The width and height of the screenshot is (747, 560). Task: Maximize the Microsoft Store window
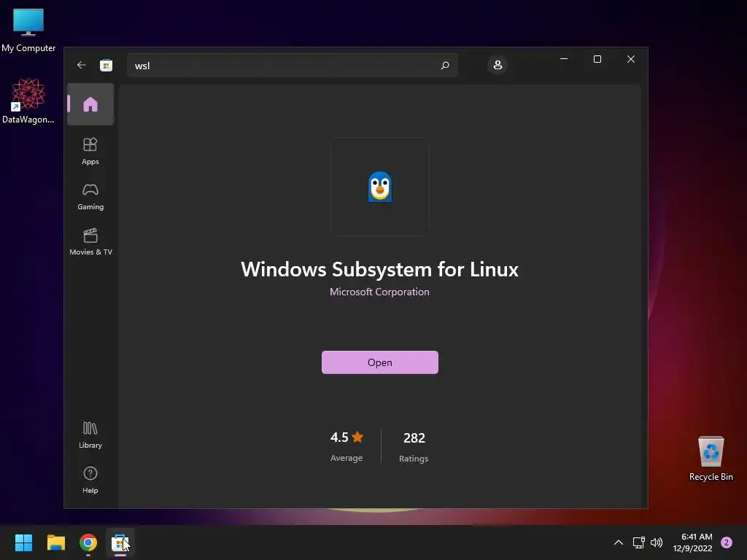click(x=597, y=59)
